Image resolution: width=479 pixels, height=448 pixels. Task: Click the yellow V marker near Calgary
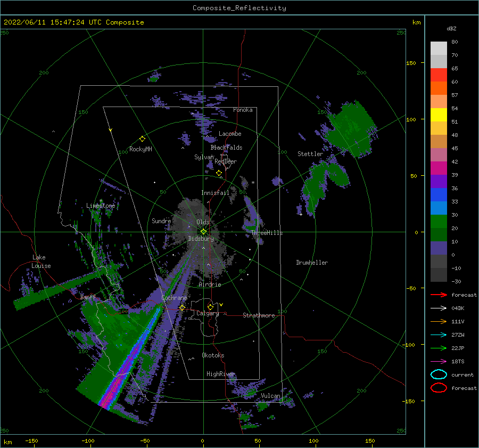tap(221, 305)
